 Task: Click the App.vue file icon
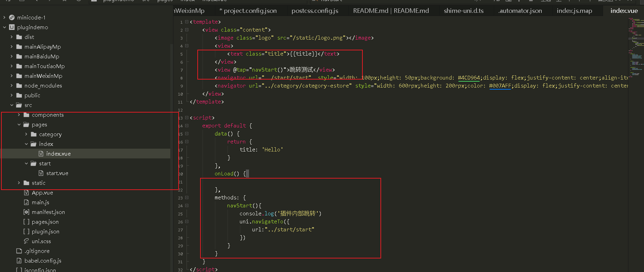point(26,192)
